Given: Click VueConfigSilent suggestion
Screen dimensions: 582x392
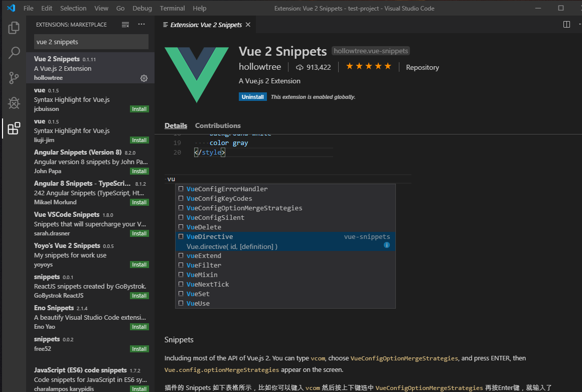Looking at the screenshot, I should coord(285,217).
